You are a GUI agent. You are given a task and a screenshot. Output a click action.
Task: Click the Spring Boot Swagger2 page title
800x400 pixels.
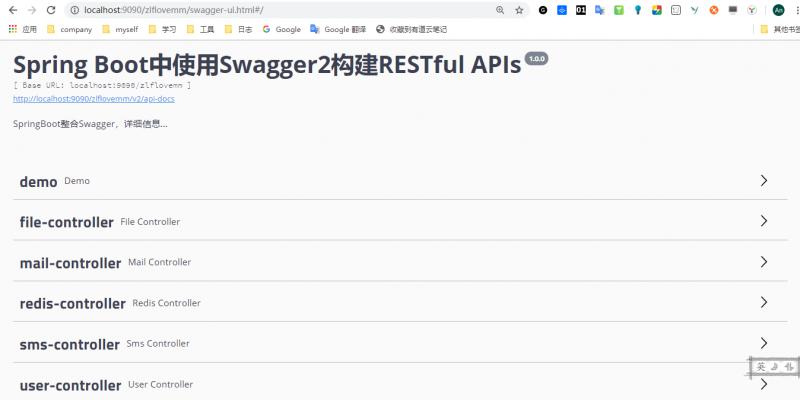pyautogui.click(x=267, y=65)
